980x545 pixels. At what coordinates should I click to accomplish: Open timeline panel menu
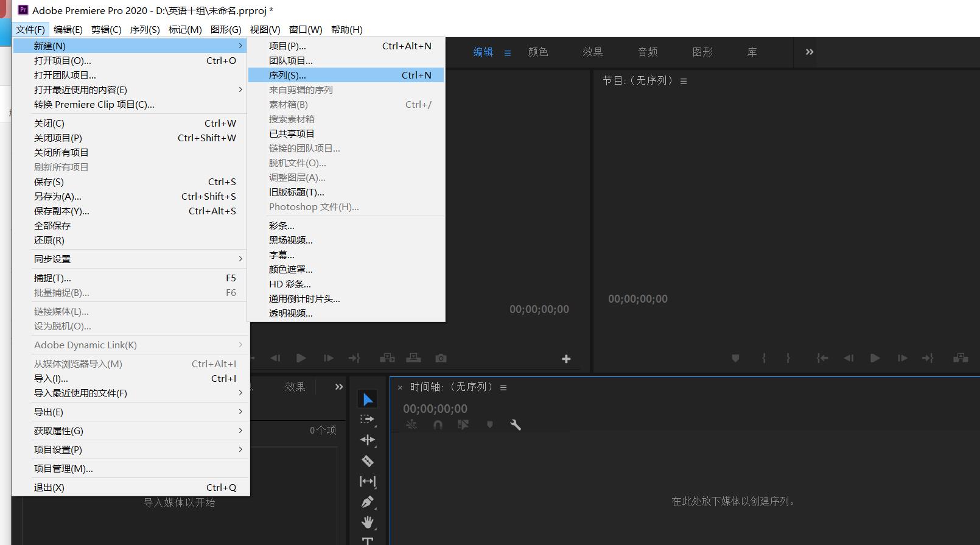[x=503, y=387]
